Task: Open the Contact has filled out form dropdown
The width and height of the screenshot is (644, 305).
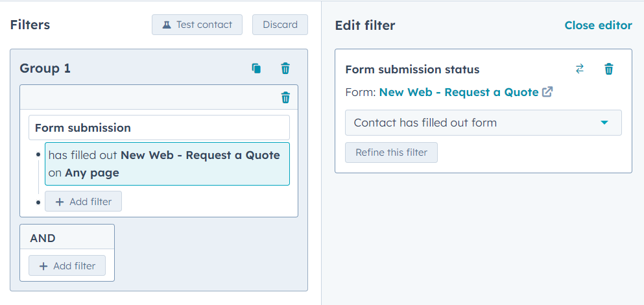Action: (x=483, y=123)
